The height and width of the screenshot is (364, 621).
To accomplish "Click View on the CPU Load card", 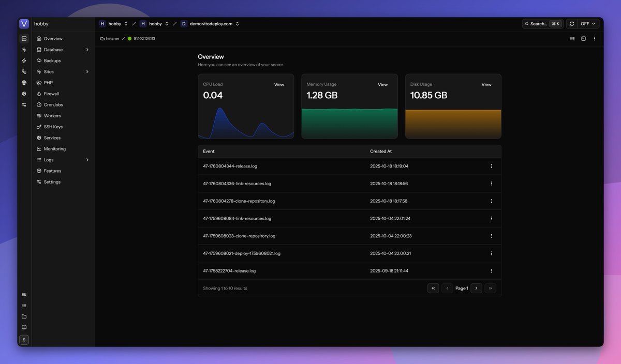I will (279, 84).
